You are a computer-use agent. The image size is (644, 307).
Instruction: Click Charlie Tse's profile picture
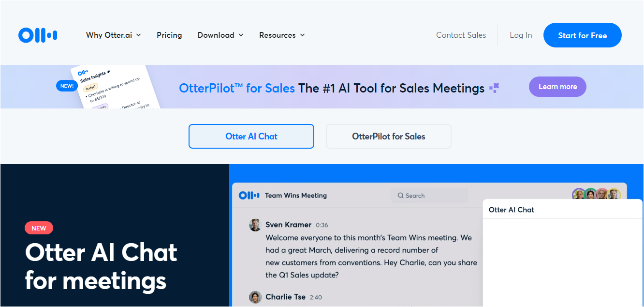[255, 297]
